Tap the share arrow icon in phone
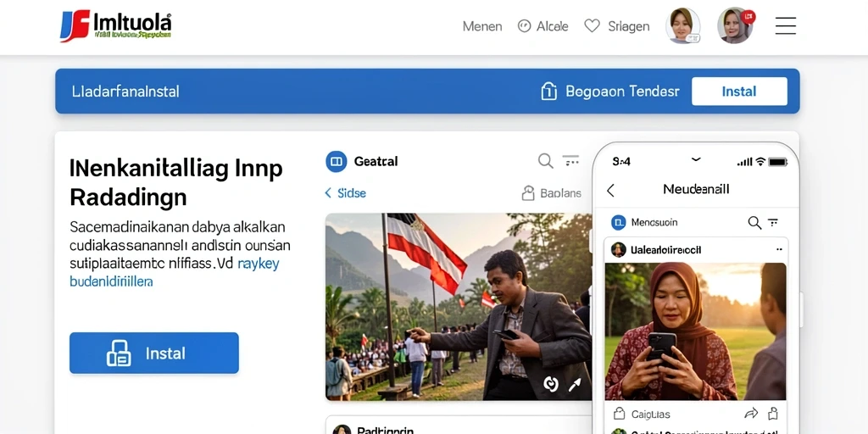This screenshot has height=434, width=868. (x=751, y=413)
